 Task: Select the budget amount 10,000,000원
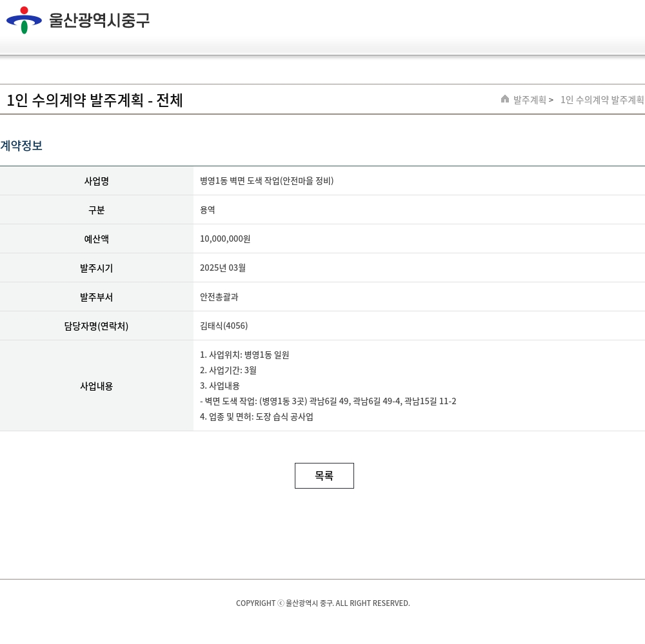(225, 239)
